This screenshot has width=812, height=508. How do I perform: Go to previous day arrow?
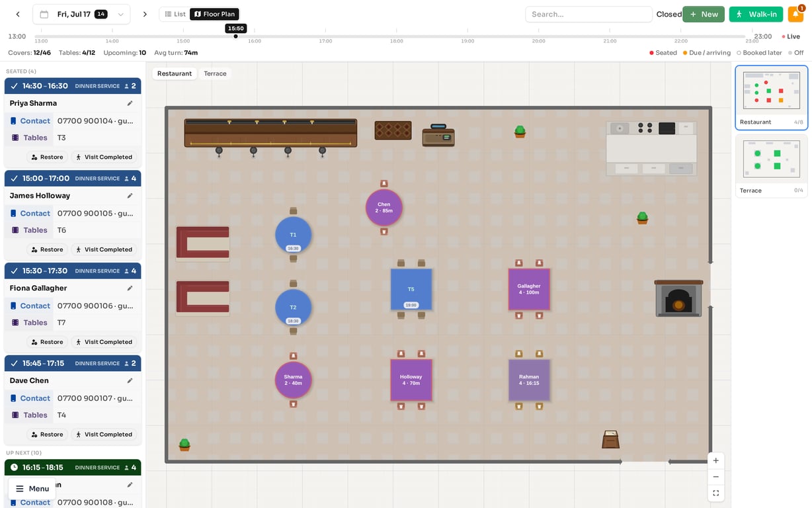tap(18, 14)
